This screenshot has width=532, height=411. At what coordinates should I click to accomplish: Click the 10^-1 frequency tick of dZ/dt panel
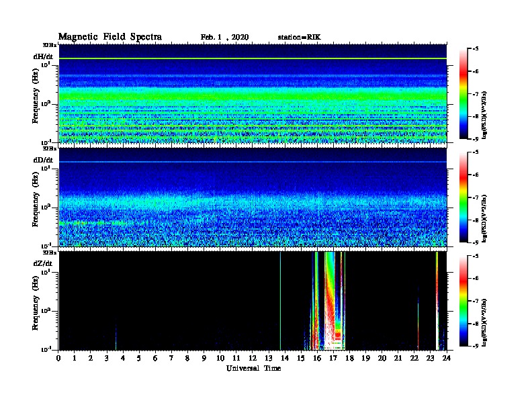[x=46, y=349]
